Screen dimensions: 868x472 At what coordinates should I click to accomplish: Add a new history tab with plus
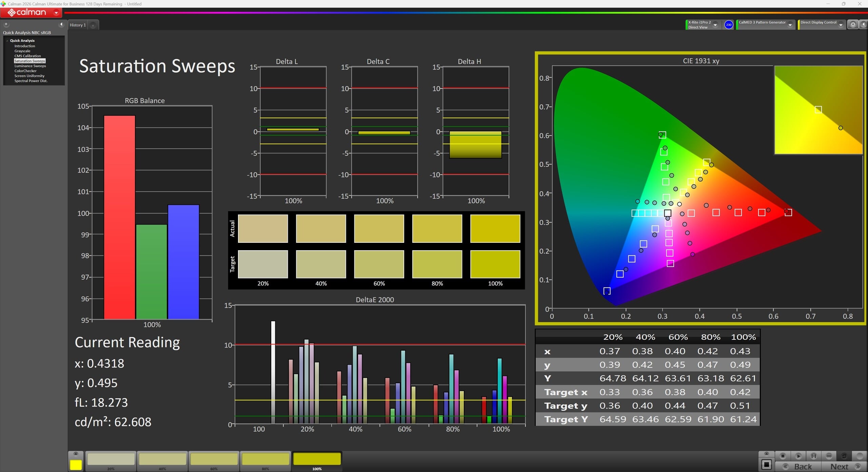[93, 25]
